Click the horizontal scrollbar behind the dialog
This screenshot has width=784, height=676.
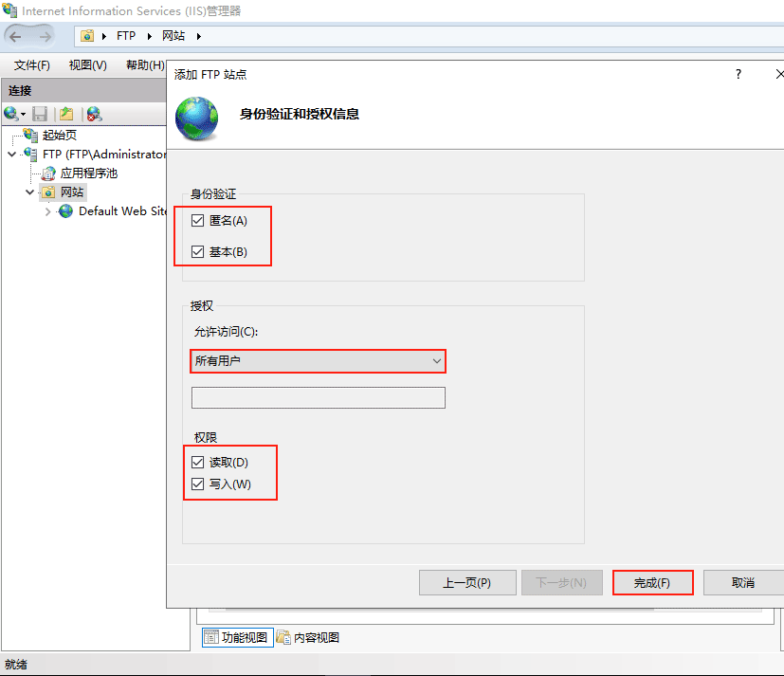(x=440, y=610)
